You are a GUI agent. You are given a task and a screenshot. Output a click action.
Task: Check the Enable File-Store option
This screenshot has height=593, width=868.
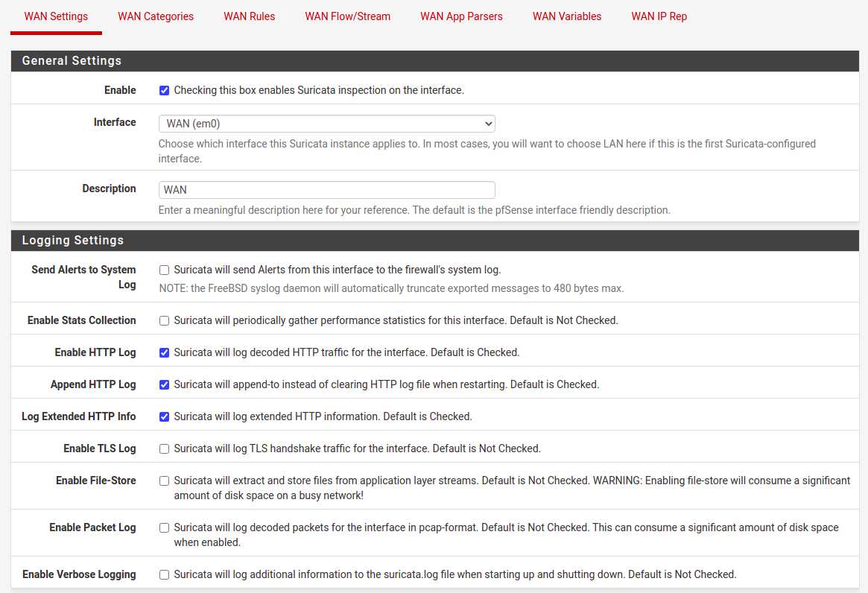pyautogui.click(x=165, y=481)
